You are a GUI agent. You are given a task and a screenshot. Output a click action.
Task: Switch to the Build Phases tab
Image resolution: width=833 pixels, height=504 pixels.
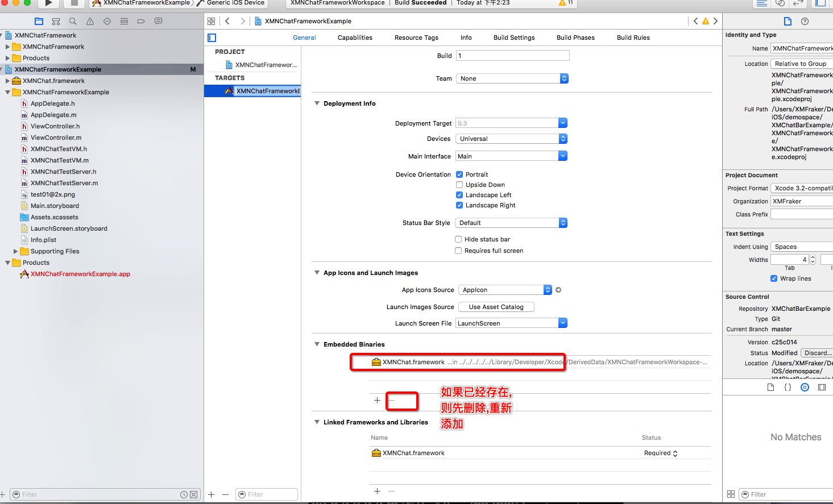point(575,38)
